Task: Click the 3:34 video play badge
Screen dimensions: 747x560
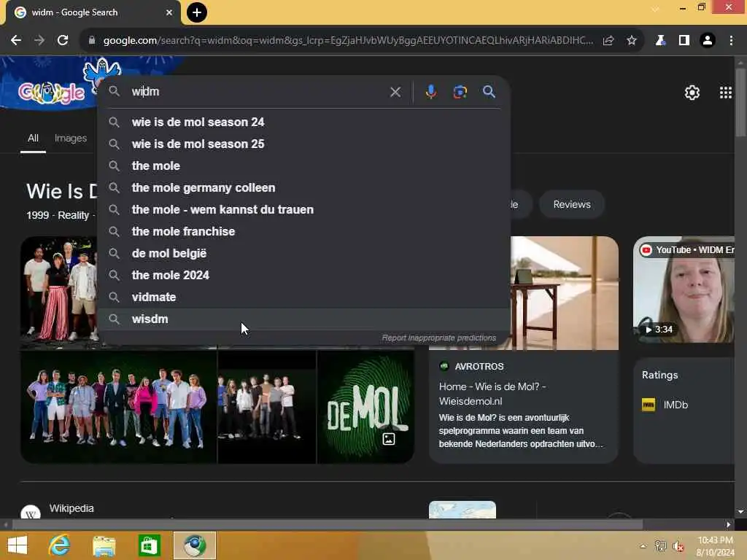Action: (x=659, y=330)
